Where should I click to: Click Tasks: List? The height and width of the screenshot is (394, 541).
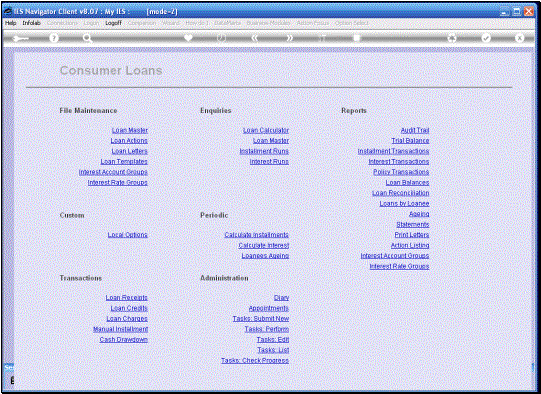point(273,350)
